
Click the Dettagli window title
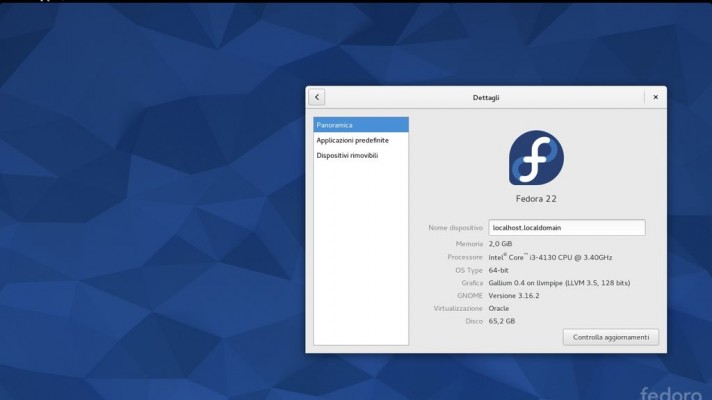[486, 98]
